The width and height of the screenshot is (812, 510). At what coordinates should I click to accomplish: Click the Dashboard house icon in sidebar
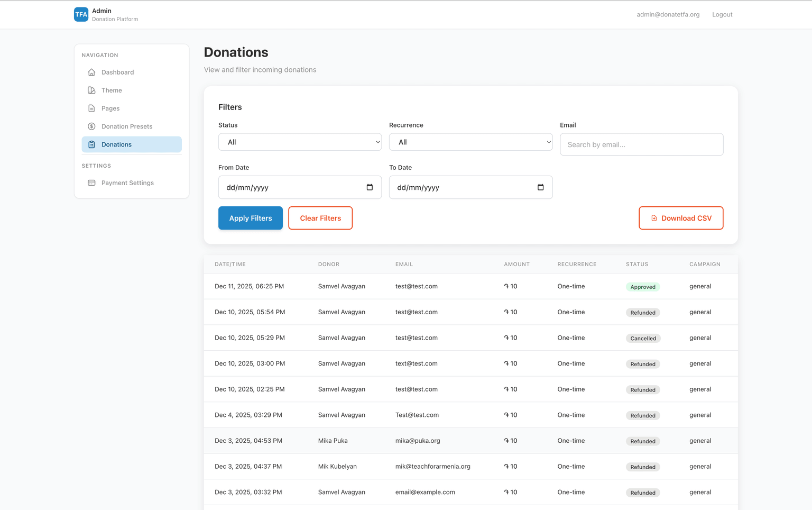(x=91, y=72)
